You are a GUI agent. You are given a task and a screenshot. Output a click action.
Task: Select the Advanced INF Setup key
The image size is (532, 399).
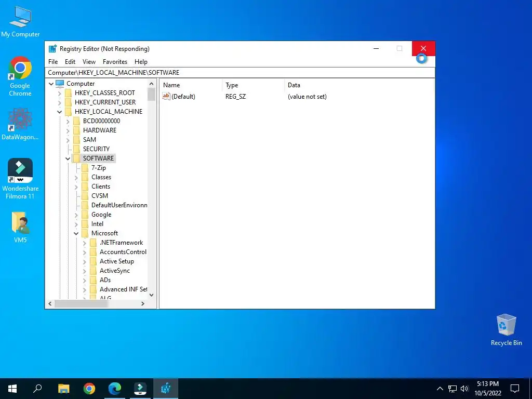click(123, 289)
